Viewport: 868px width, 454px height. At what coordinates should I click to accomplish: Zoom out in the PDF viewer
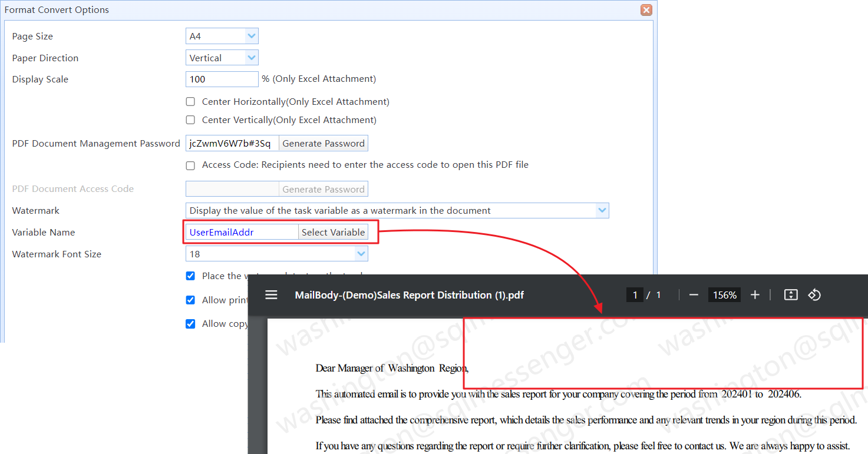coord(694,295)
